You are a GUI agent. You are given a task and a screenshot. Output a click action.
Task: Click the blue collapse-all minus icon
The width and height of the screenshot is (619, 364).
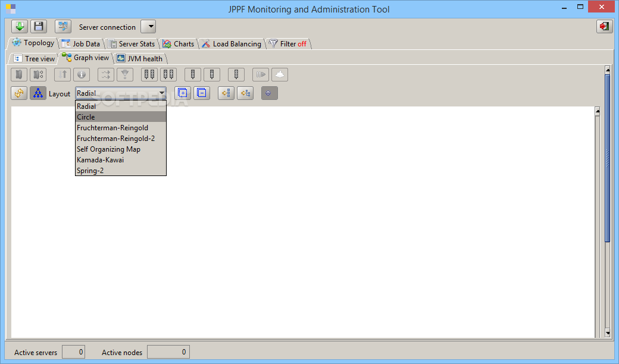tap(201, 93)
